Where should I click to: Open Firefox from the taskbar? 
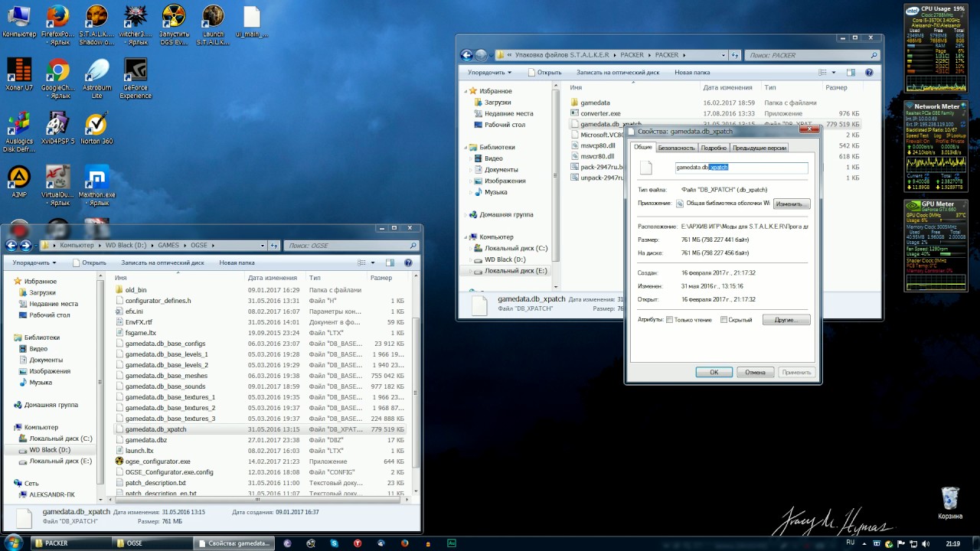click(x=405, y=543)
